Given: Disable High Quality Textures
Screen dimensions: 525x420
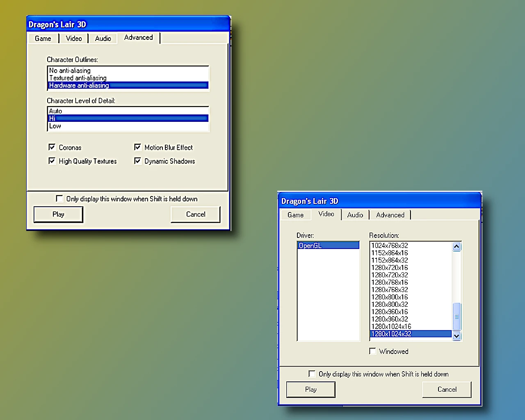Looking at the screenshot, I should pos(52,161).
